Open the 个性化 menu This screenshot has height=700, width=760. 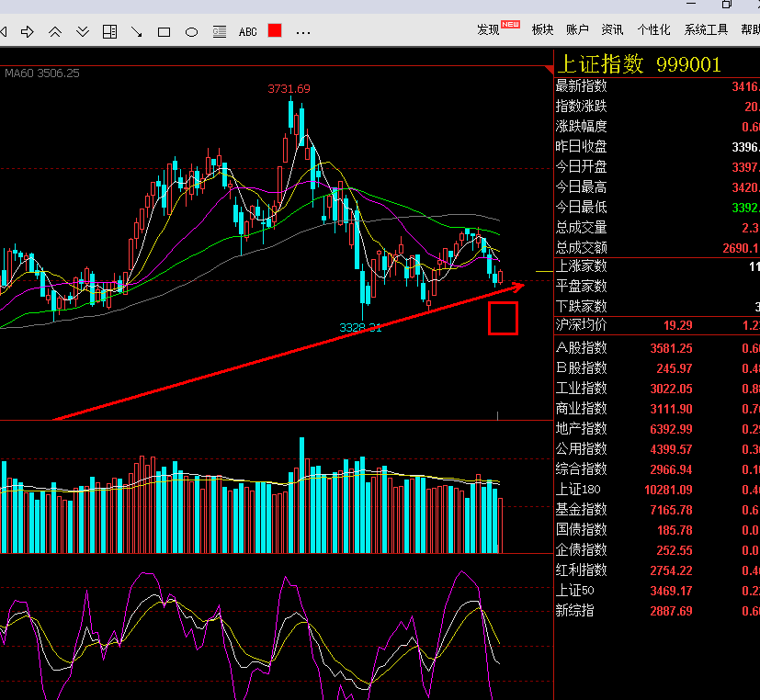coord(653,30)
